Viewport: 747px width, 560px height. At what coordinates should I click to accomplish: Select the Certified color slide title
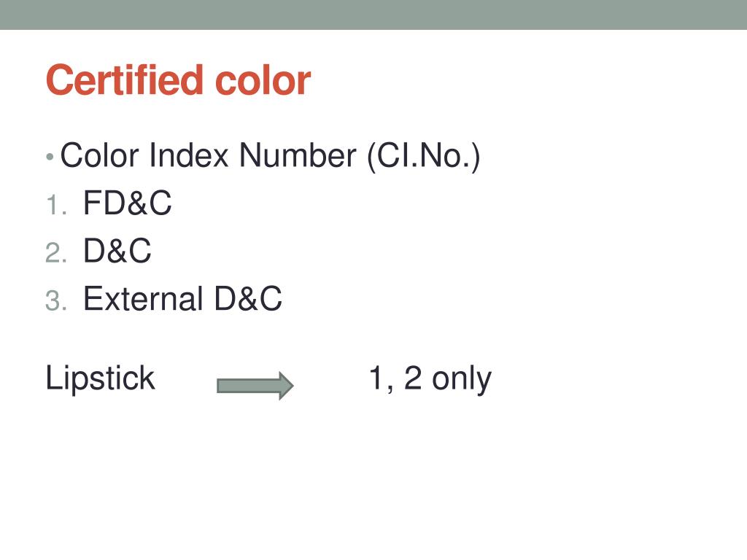point(178,80)
